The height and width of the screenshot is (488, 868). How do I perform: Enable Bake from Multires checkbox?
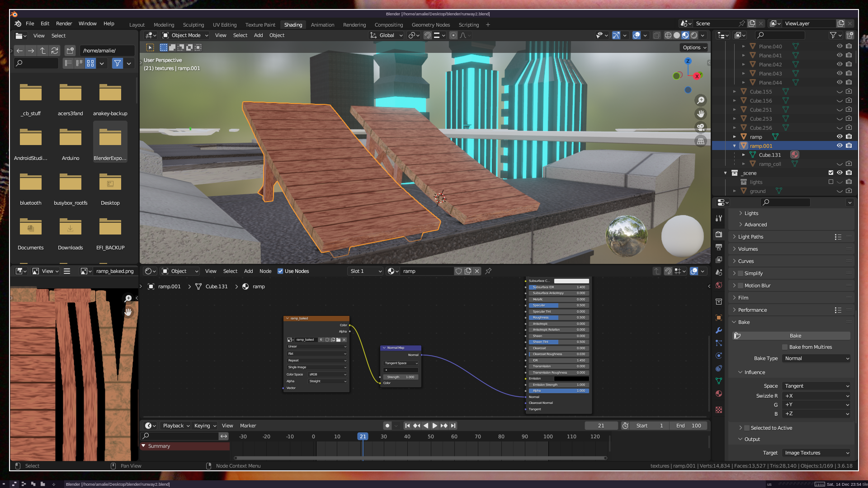[785, 347]
